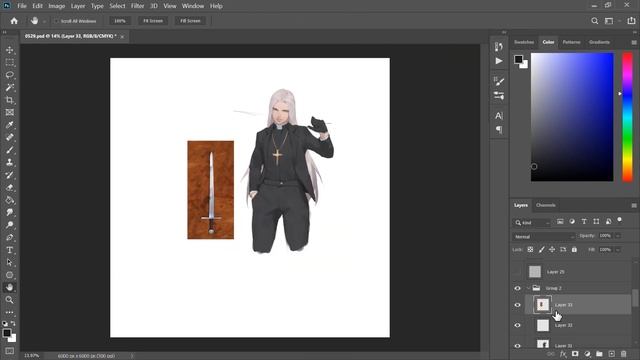Open the workspace switcher dropdown
The image size is (640, 360).
click(x=611, y=21)
